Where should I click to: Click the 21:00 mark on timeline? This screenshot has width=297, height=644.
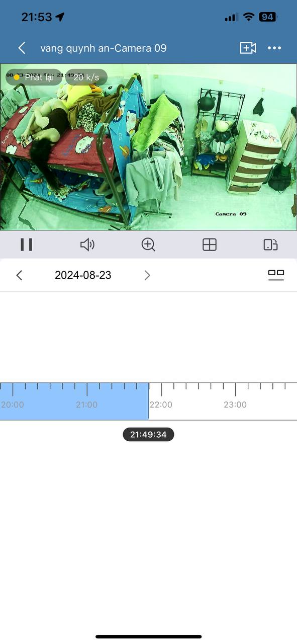(87, 405)
